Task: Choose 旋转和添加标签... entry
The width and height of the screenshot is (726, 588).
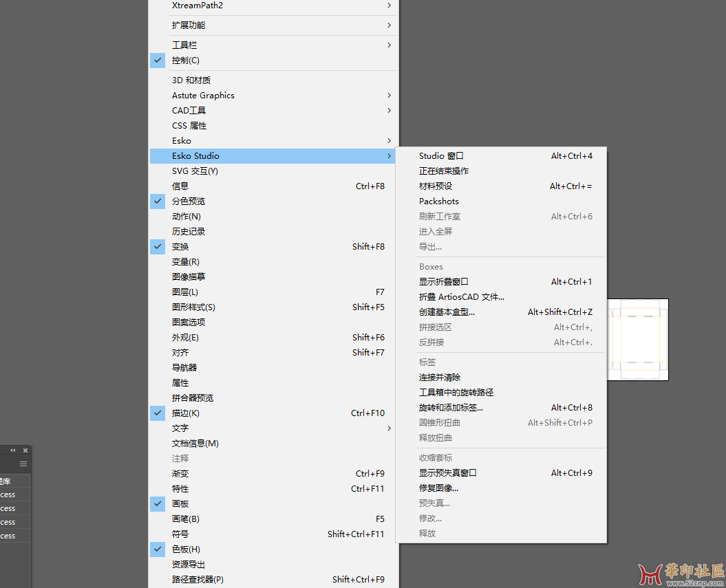Action: (x=501, y=408)
